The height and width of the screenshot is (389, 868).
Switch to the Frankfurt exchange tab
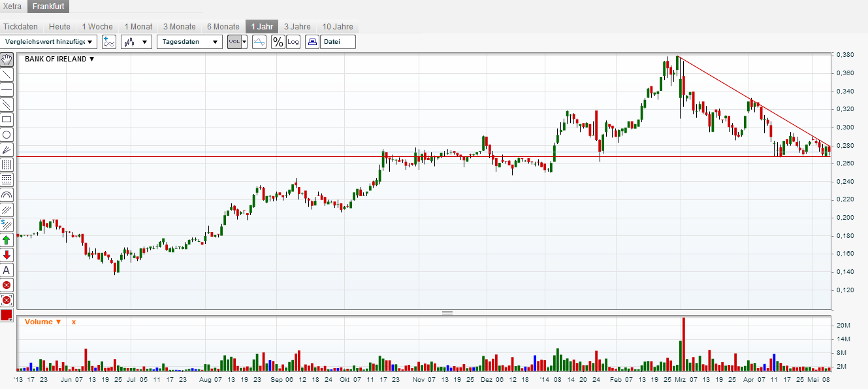pos(48,7)
